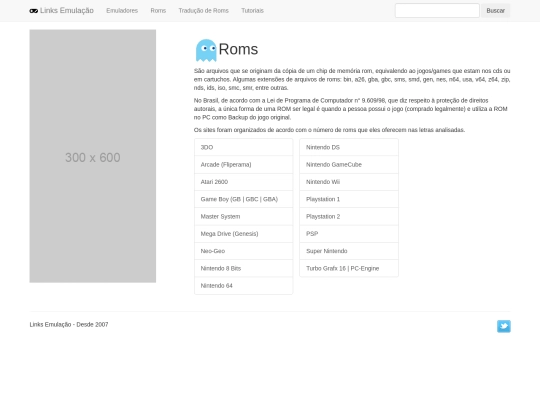Select the Atari 2600 list item
Viewport: 540px width, 405px height.
coord(243,182)
